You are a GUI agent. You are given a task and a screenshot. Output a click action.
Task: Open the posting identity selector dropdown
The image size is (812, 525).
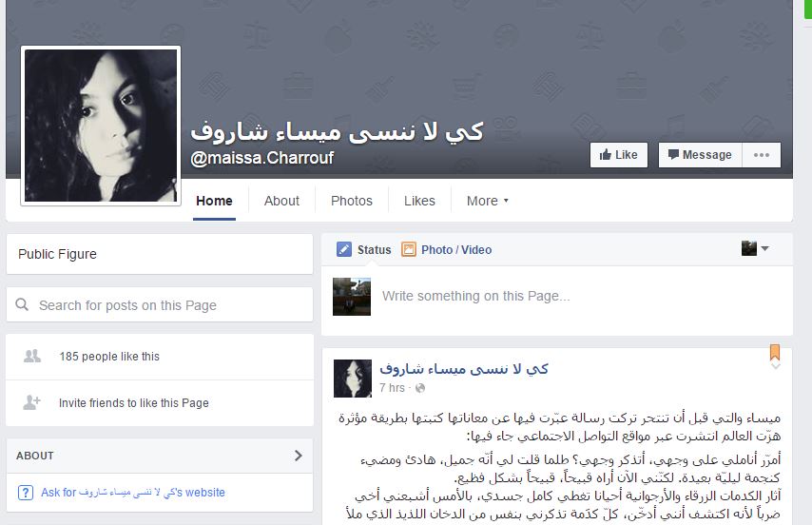pos(755,248)
